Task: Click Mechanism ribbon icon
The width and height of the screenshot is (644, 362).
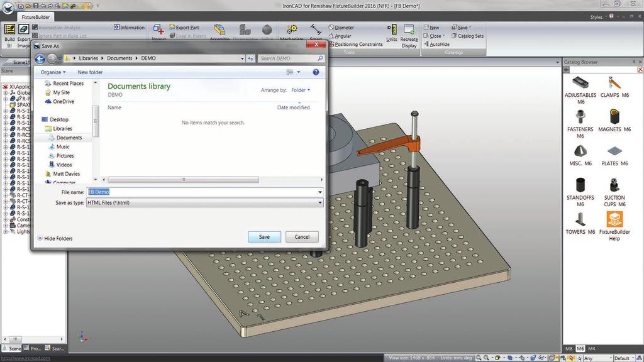Action: tap(292, 33)
